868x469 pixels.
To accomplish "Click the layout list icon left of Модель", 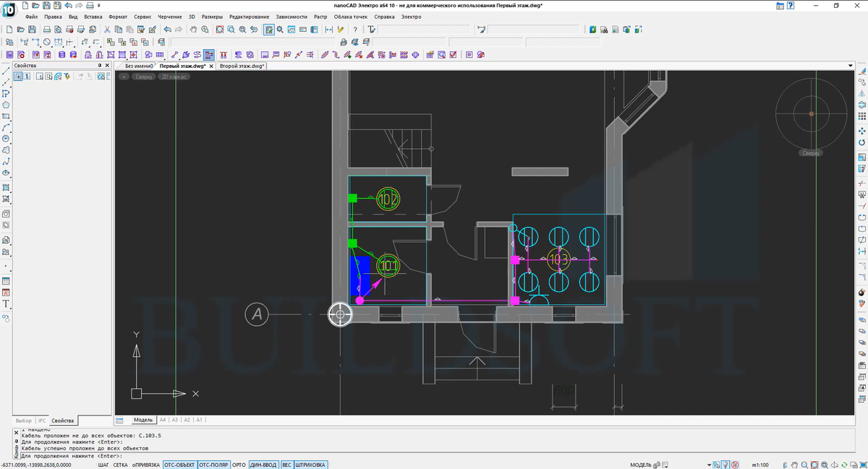I will coord(121,420).
